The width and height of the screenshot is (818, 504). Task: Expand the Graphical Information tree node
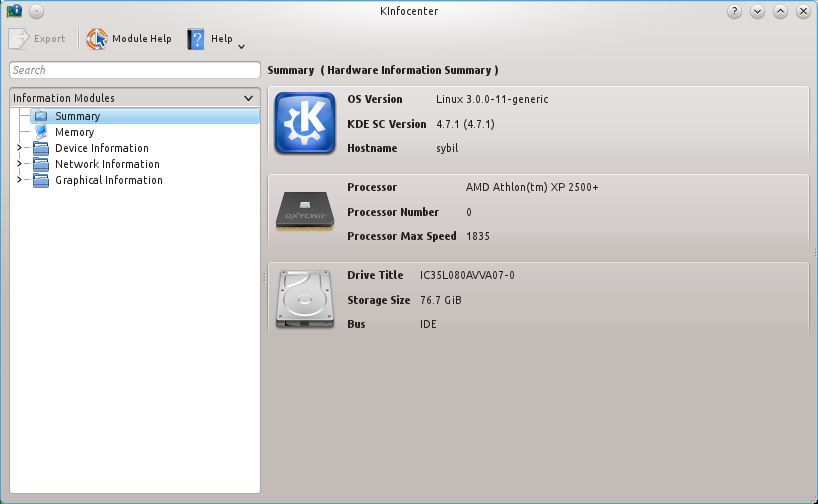[x=19, y=180]
